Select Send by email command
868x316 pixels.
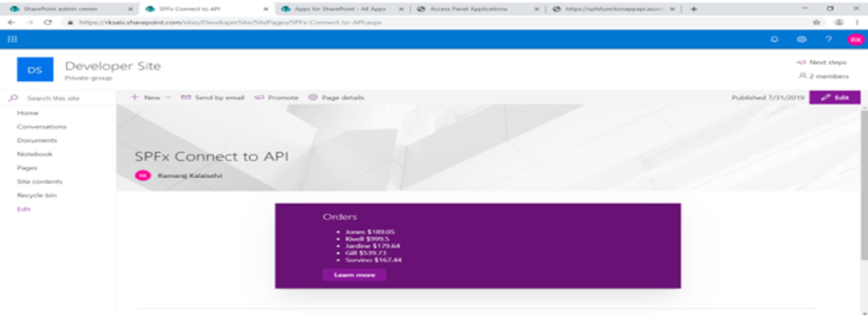tap(213, 97)
